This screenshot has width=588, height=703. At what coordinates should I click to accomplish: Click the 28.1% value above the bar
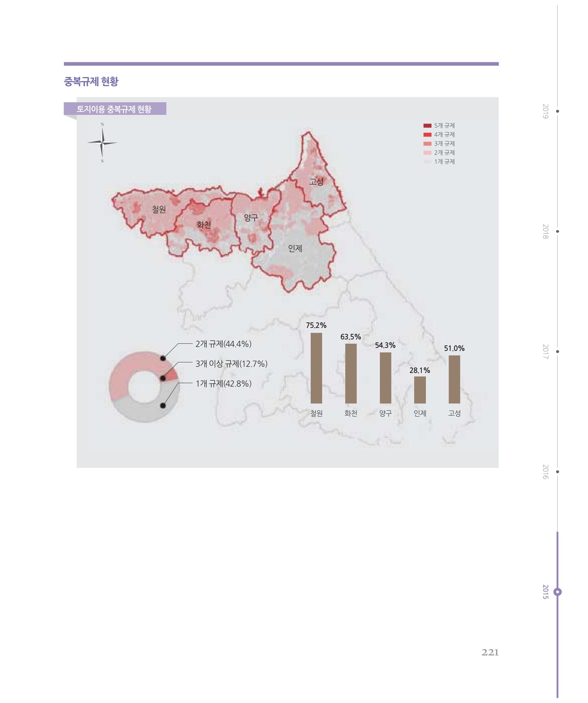point(420,370)
